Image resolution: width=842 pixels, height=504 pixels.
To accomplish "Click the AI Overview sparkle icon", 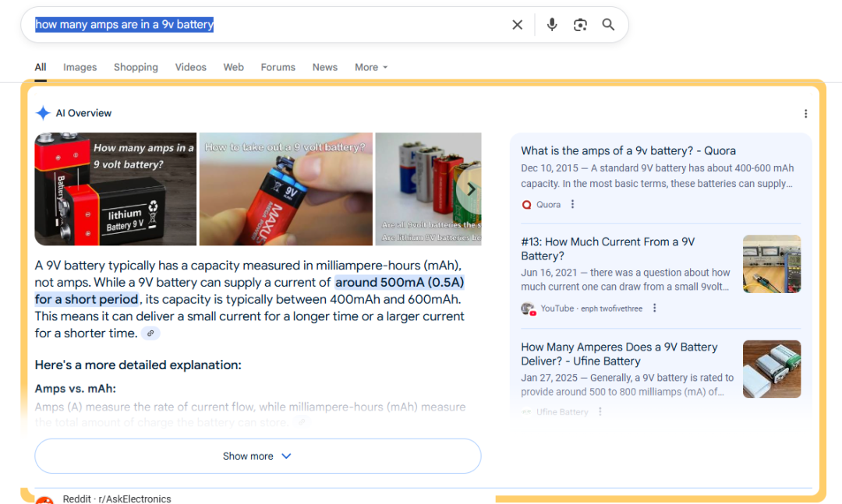I will pos(43,113).
